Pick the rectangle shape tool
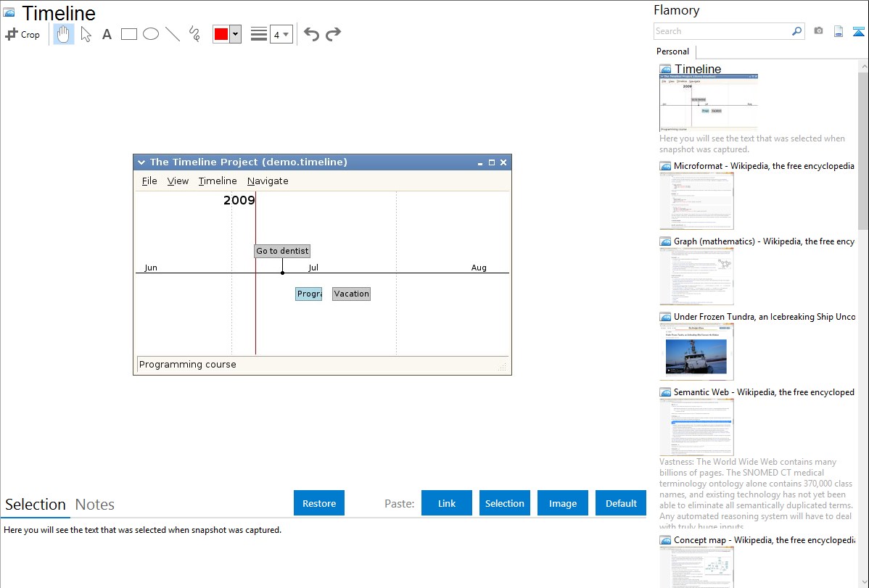 [x=129, y=34]
